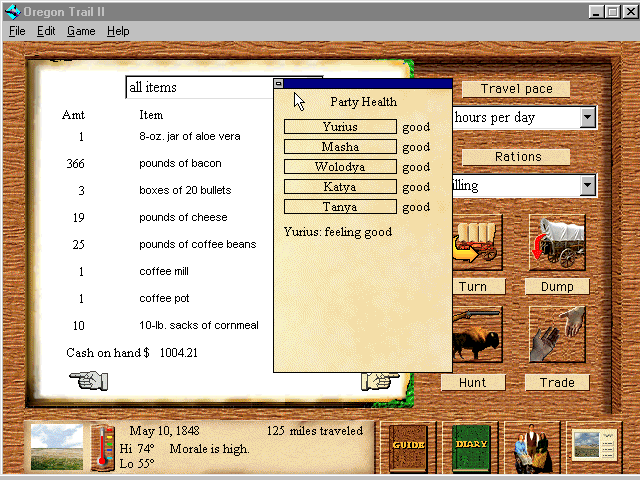Select Masha in Party Health

340,147
